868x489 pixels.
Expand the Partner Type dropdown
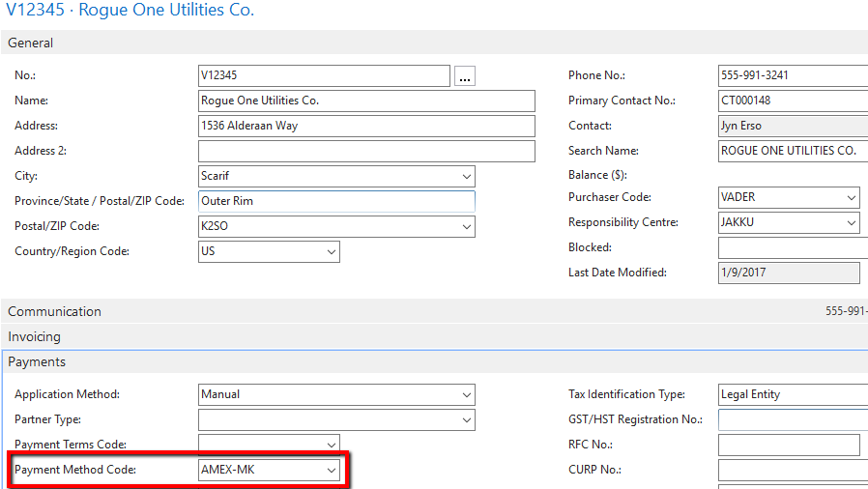coord(467,420)
